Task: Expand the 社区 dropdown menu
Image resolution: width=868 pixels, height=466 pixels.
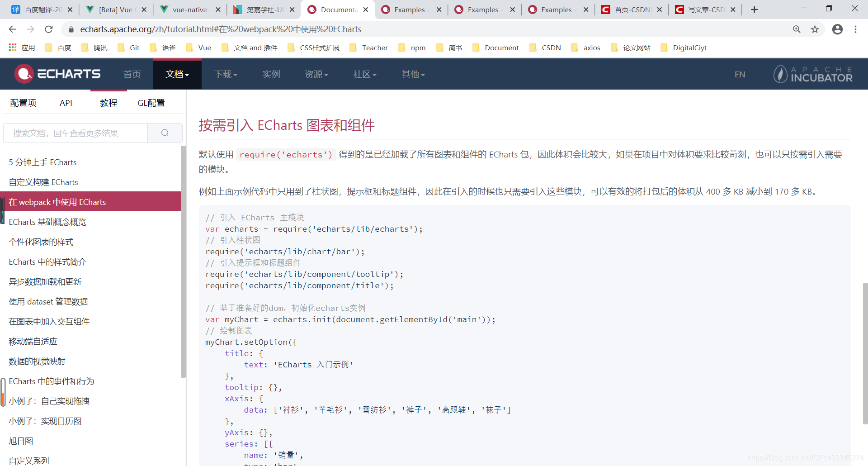Action: (365, 74)
